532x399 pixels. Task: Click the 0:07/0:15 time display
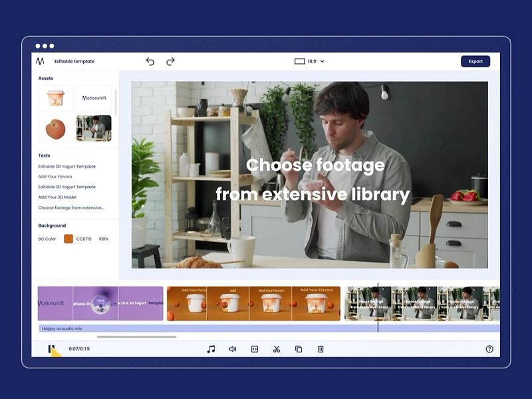coord(79,348)
